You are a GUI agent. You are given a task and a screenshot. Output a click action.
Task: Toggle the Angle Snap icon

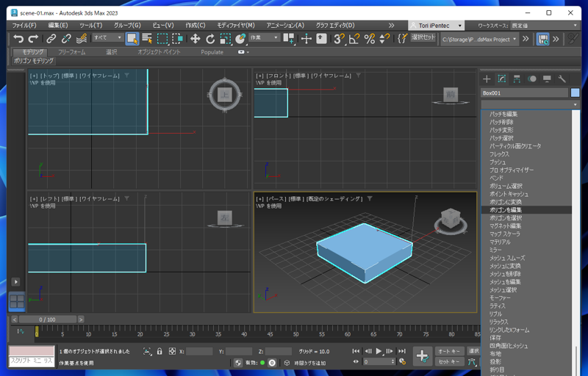point(354,38)
